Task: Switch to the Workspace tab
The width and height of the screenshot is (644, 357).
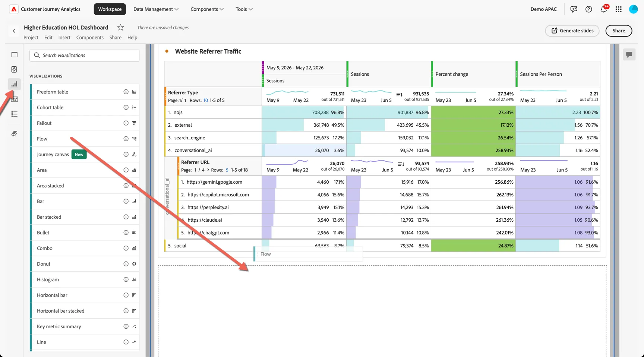Action: [x=110, y=9]
